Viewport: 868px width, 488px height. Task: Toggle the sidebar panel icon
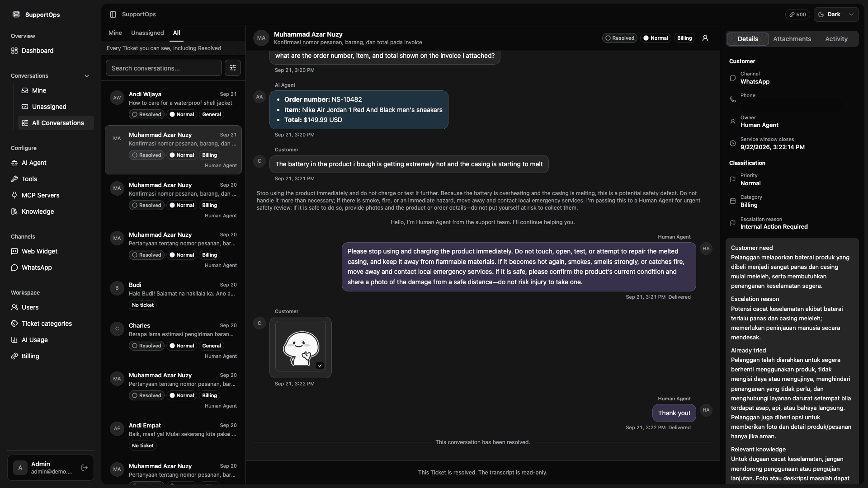(x=113, y=14)
